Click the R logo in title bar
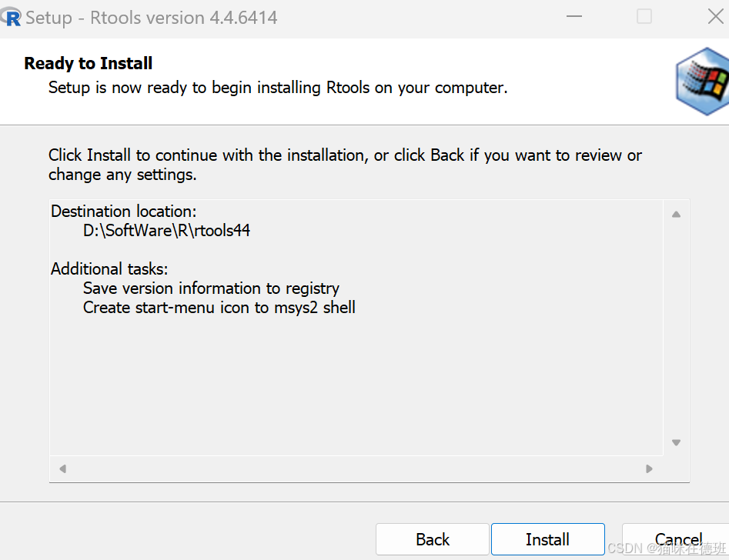Screen dimensions: 729x560 pos(11,17)
